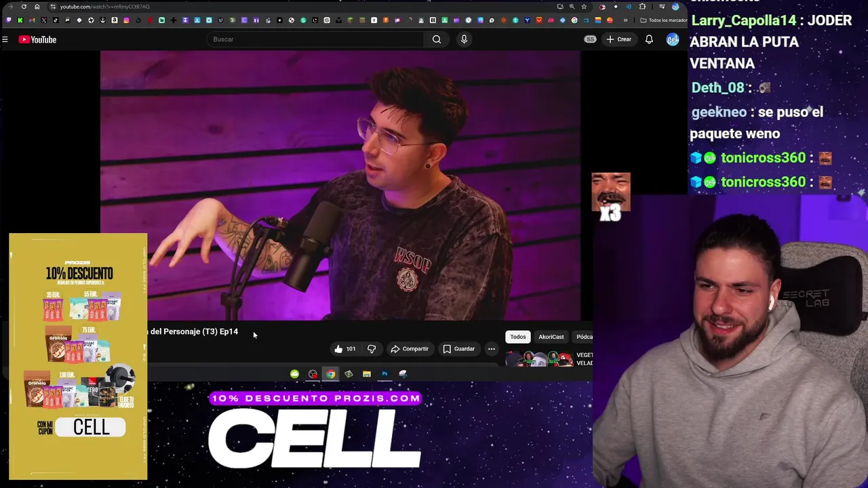Click the Buscar search field
The height and width of the screenshot is (488, 868).
coord(315,39)
